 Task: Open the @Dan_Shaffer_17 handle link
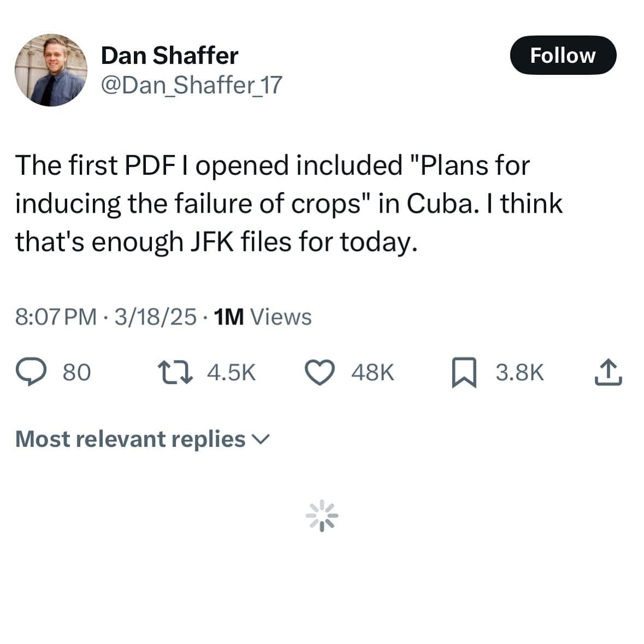point(191,85)
